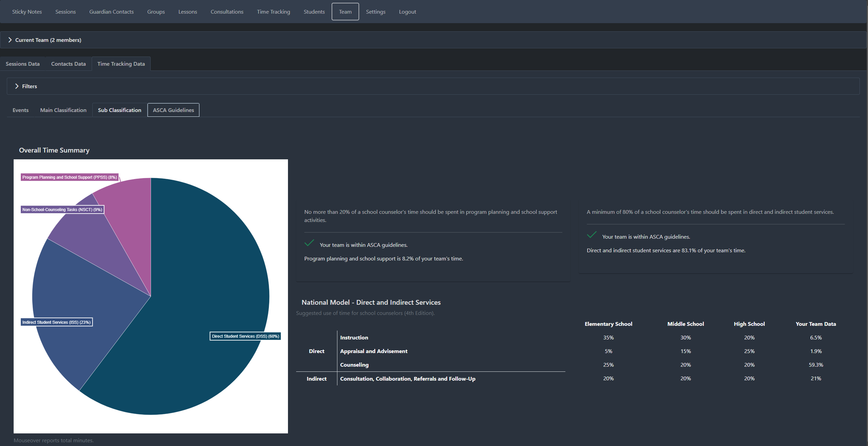Click the Sessions navigation icon

click(65, 11)
